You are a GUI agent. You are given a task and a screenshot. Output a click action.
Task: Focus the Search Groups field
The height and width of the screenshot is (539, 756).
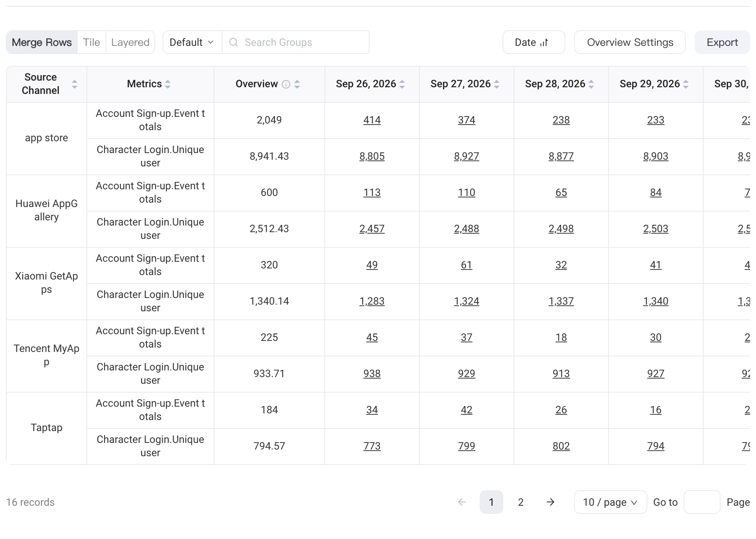296,42
